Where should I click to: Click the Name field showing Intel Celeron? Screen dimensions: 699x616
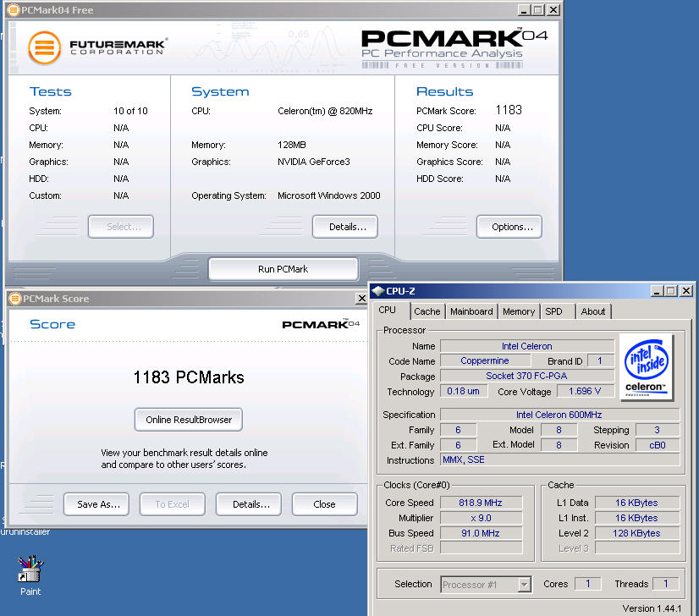click(x=527, y=346)
